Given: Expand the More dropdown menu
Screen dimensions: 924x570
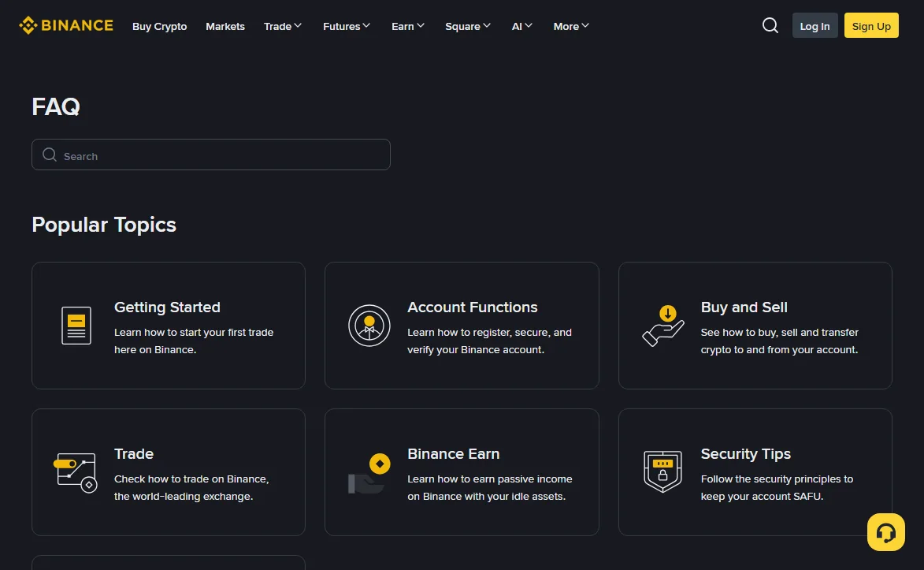Looking at the screenshot, I should pyautogui.click(x=571, y=26).
